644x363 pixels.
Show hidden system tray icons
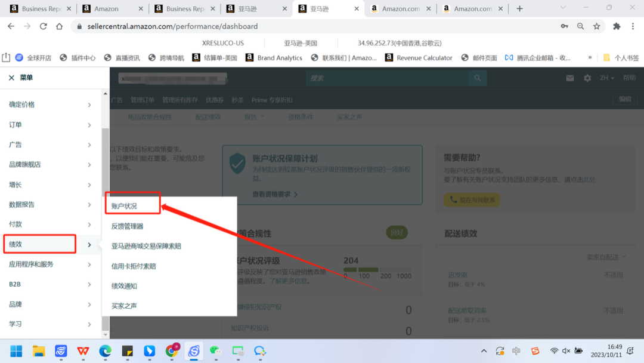point(484,350)
